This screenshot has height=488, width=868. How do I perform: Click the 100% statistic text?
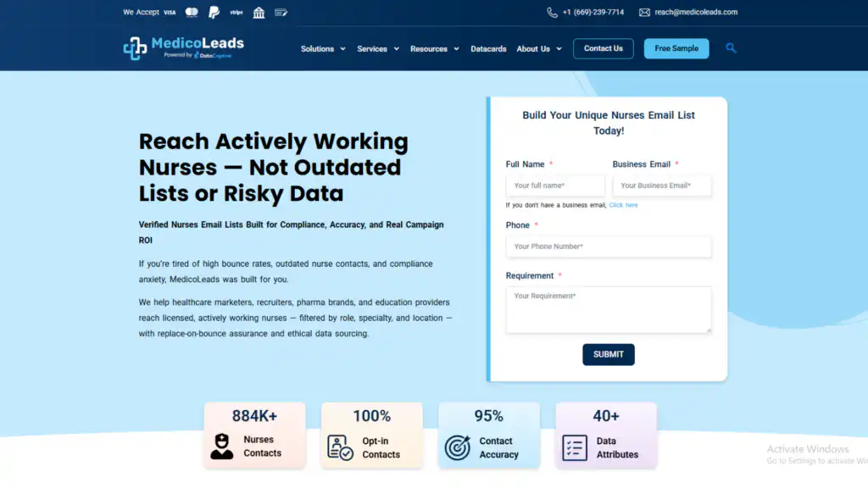[372, 416]
